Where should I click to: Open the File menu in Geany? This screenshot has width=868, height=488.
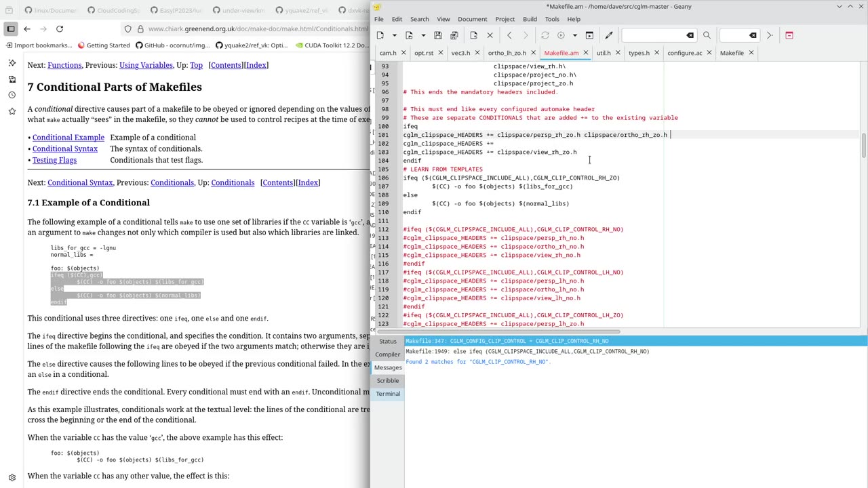[x=379, y=19]
